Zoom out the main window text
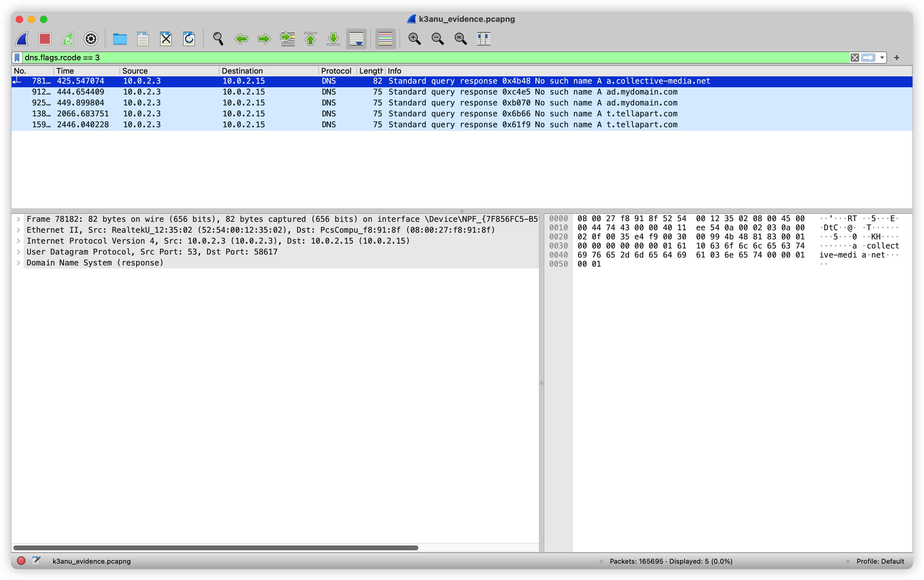The width and height of the screenshot is (924, 580). [x=437, y=39]
